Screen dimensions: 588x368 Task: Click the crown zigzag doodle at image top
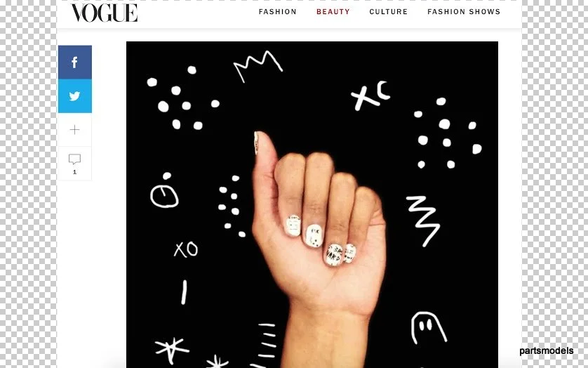[x=258, y=67]
